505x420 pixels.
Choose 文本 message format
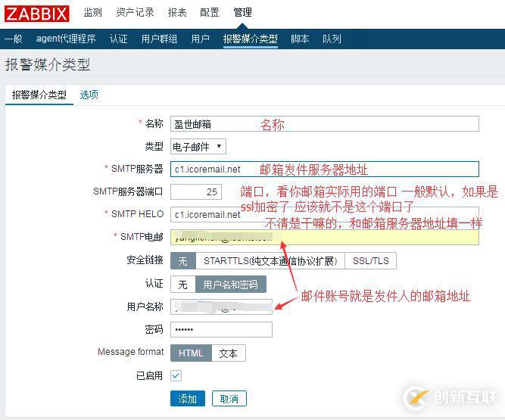click(229, 353)
